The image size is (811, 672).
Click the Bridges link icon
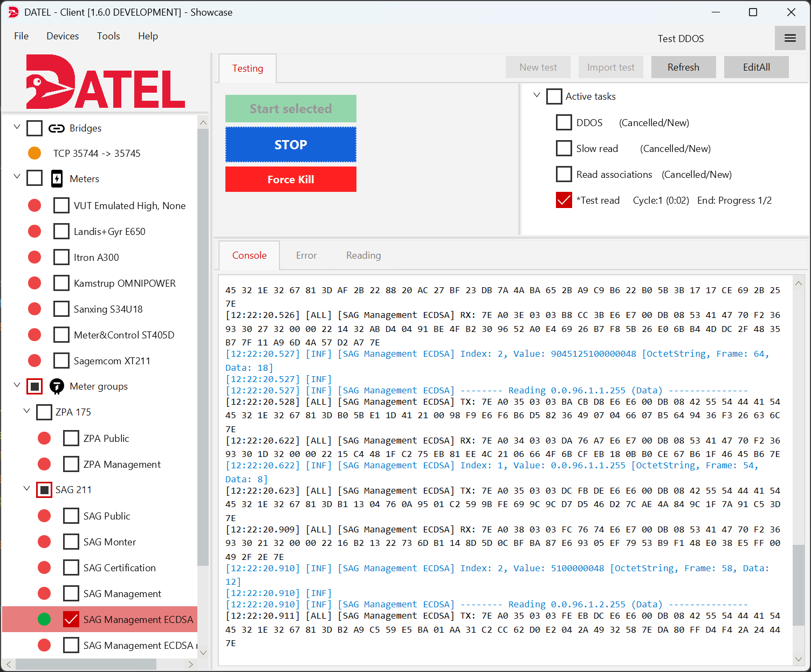pyautogui.click(x=57, y=128)
